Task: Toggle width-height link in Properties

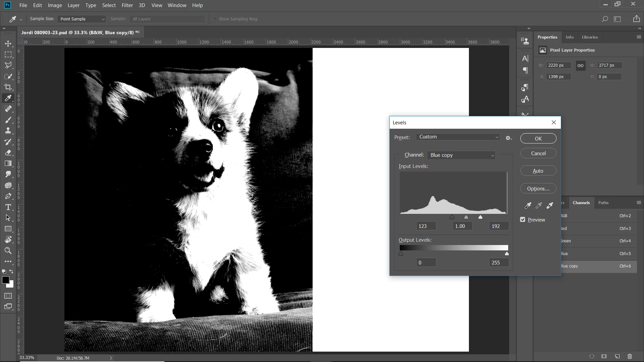Action: click(x=580, y=65)
